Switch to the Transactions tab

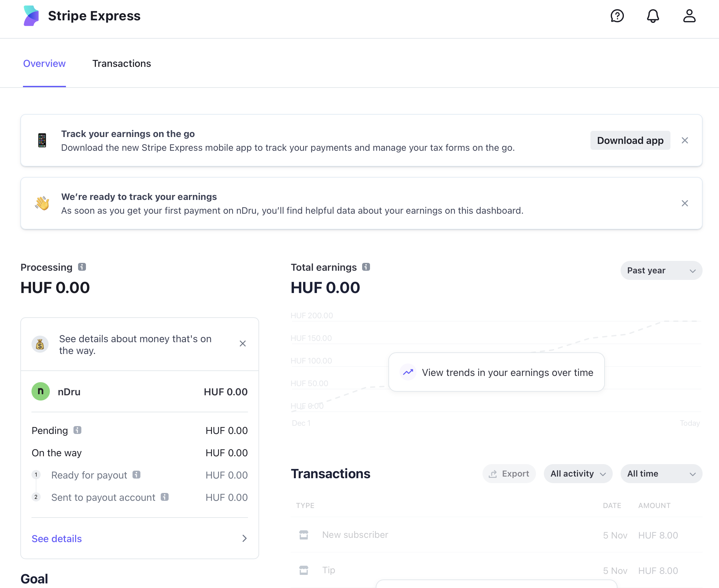click(122, 63)
